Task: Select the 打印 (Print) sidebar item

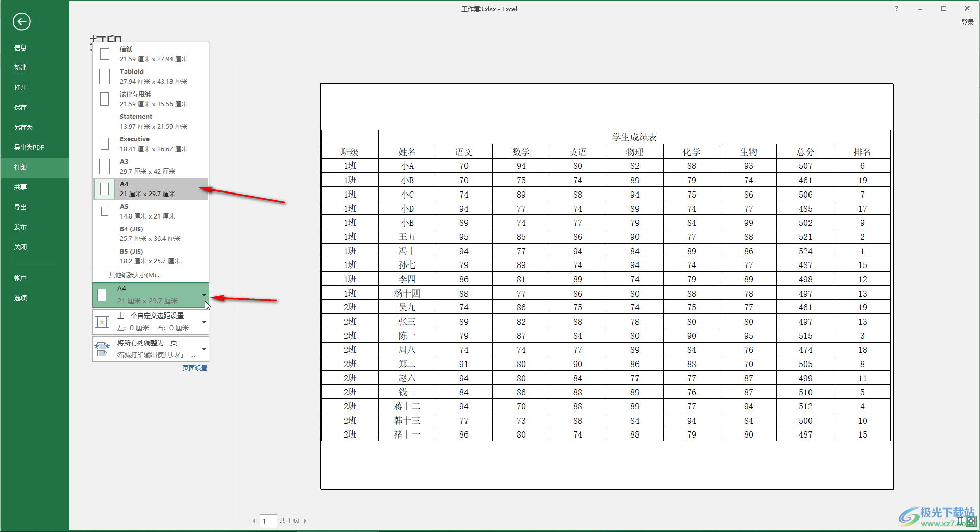Action: coord(35,167)
